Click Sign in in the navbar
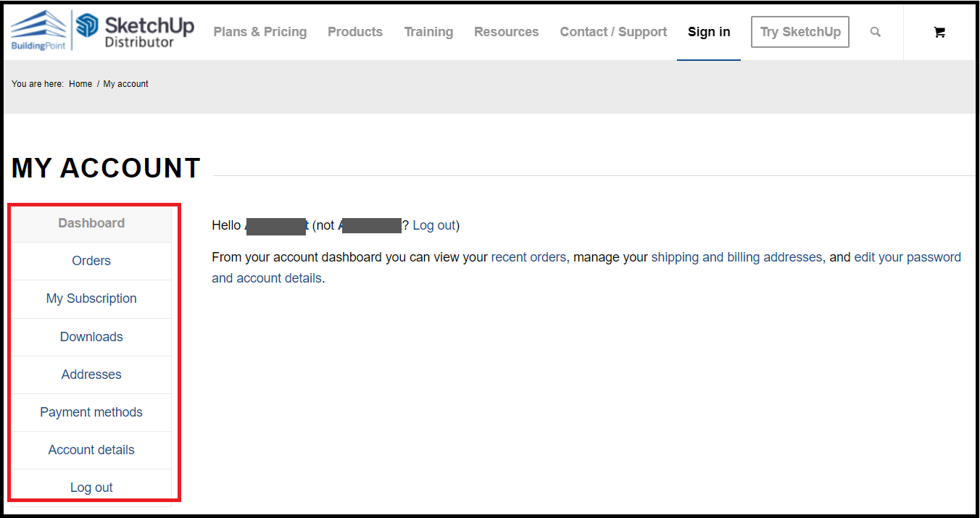 [x=709, y=32]
